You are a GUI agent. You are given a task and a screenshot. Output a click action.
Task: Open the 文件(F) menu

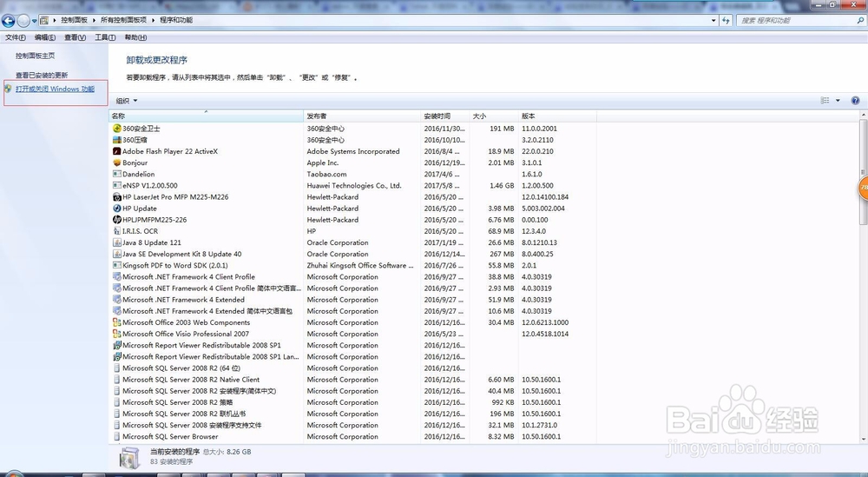click(15, 37)
